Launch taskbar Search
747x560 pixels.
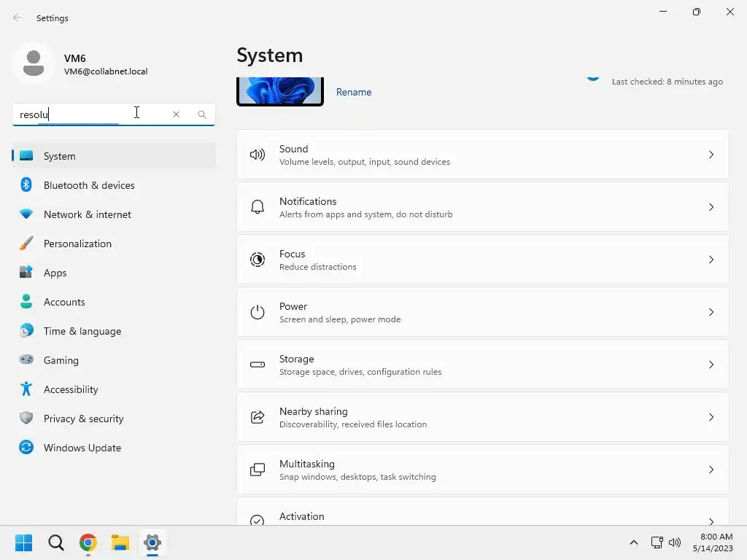(55, 542)
